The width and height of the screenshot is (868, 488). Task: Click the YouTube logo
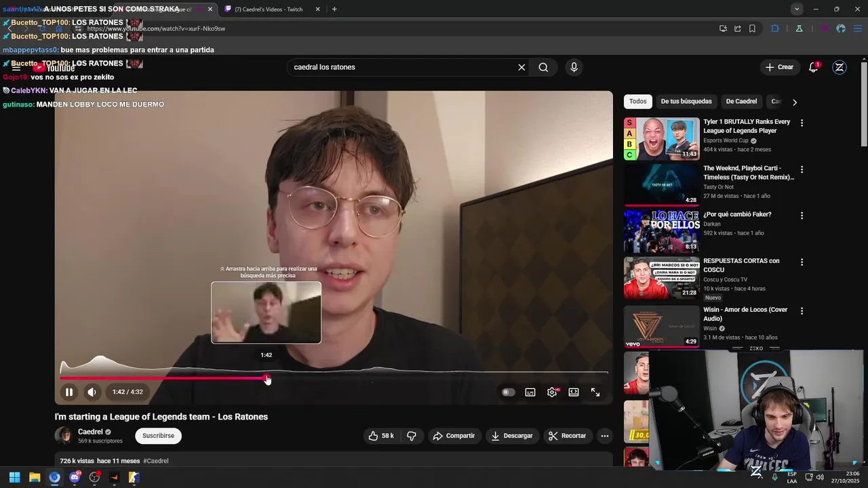[x=54, y=67]
